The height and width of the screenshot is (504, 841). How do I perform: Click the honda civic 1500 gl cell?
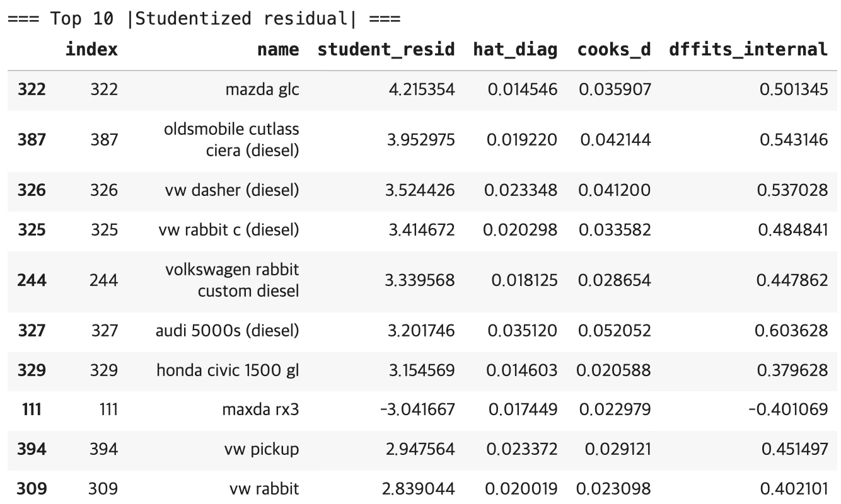tap(228, 370)
